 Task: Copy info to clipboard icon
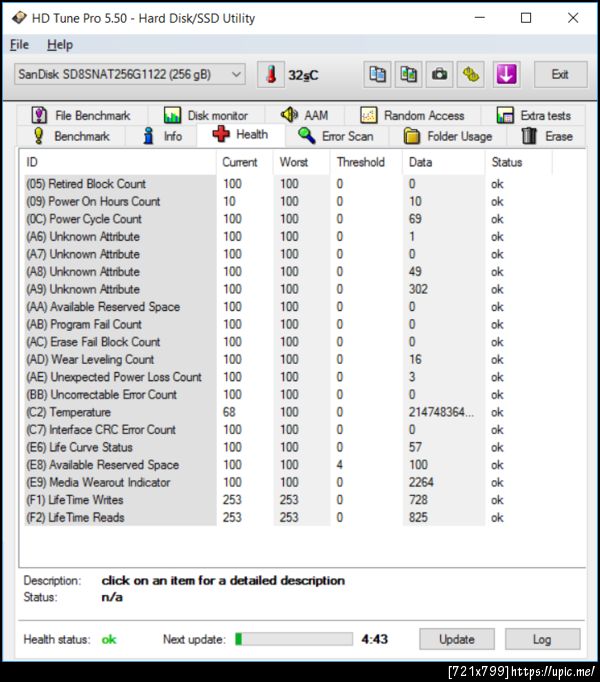pos(377,74)
